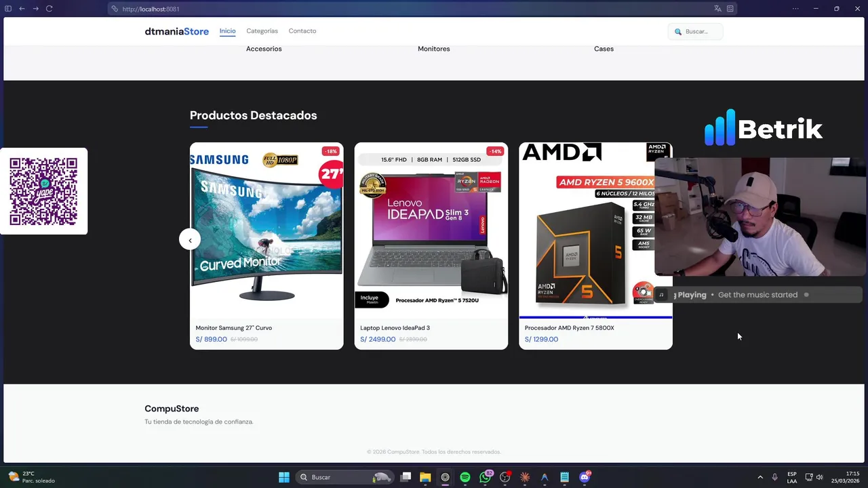This screenshot has width=868, height=488.
Task: Click the store search field Buscar...
Action: click(696, 31)
